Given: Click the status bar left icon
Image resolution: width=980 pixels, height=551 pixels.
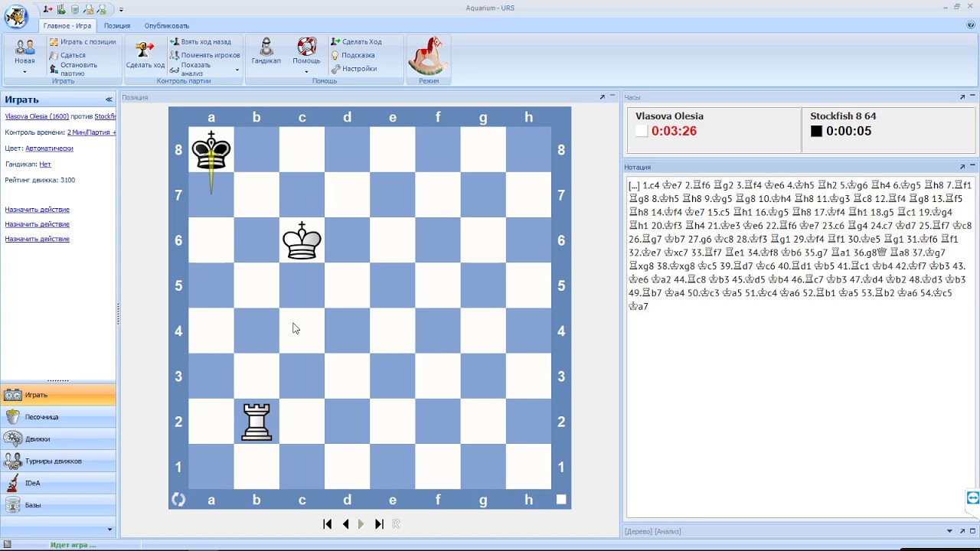Looking at the screenshot, I should (x=8, y=545).
